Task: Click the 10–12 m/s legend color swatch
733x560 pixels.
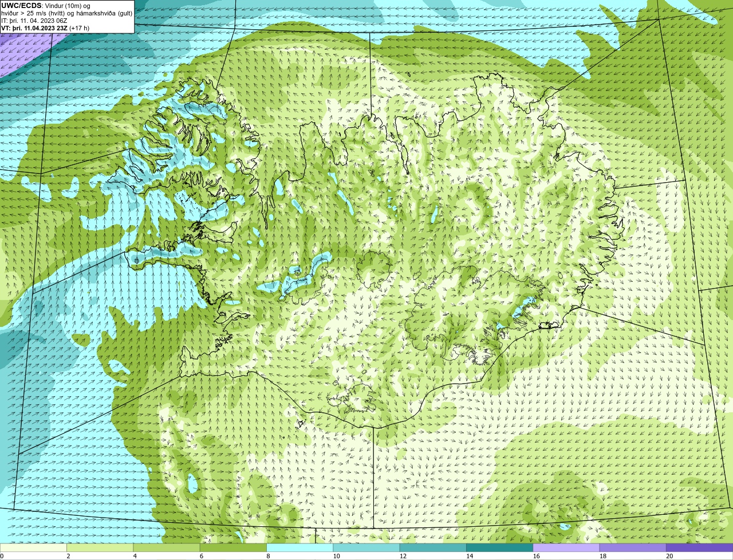Action: pos(366,547)
